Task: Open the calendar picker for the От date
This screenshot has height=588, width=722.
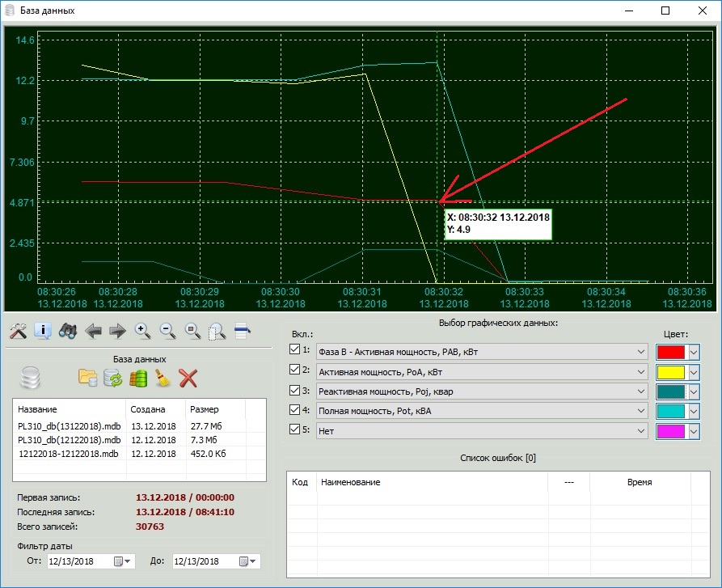Action: tap(122, 561)
